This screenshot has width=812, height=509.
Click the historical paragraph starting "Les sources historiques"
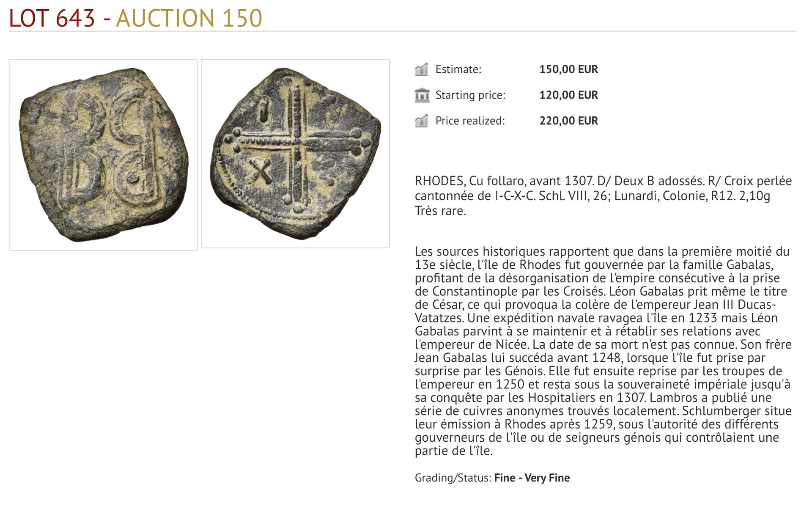(603, 351)
